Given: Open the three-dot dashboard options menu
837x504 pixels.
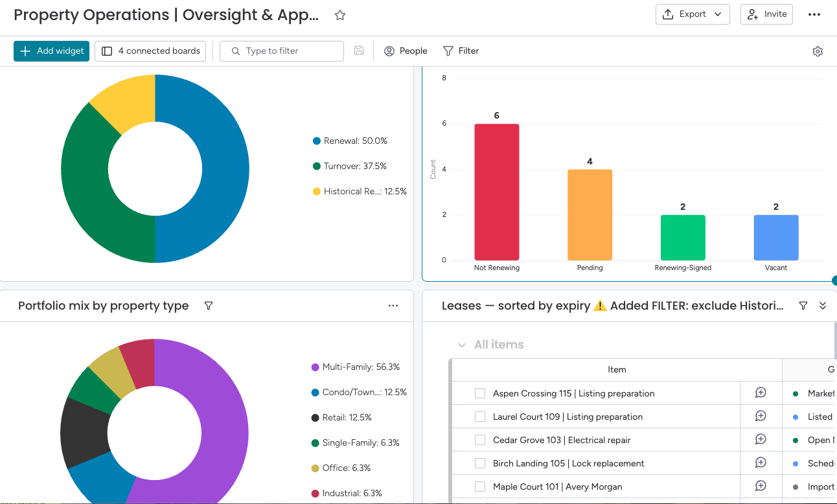Looking at the screenshot, I should click(814, 15).
